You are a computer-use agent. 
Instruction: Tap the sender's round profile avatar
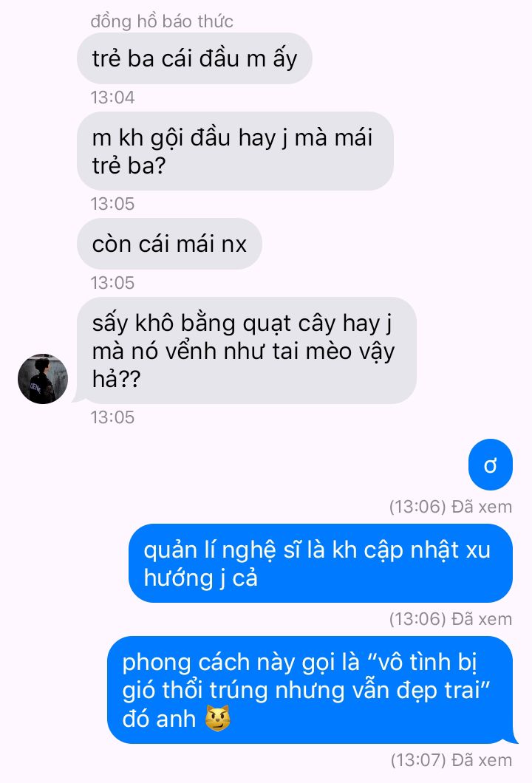tap(43, 378)
